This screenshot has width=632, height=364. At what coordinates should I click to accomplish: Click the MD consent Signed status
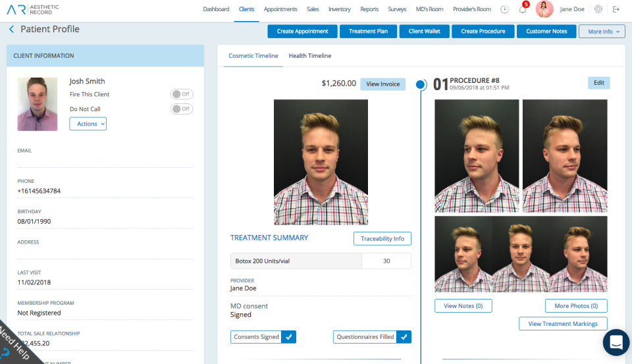[241, 315]
